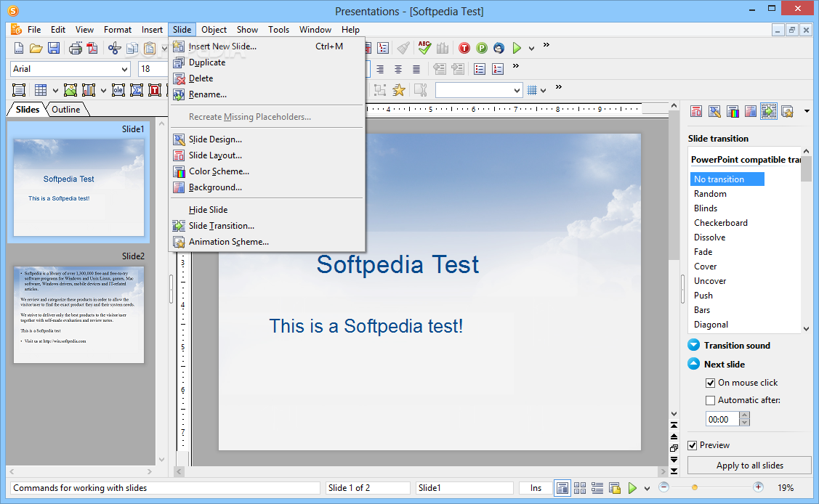Enable the Automatic after checkbox
819x504 pixels.
[711, 401]
